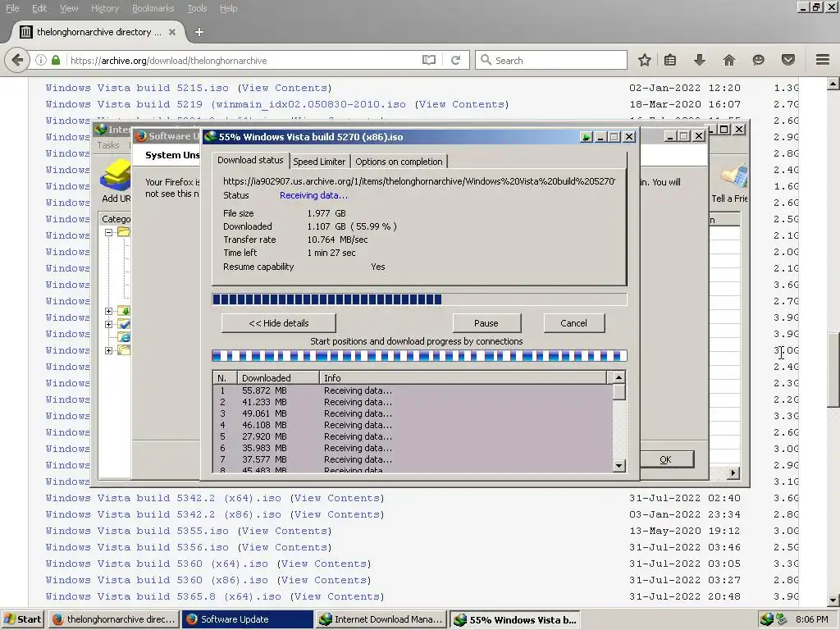840x630 pixels.
Task: Open Windows Vista build 5342.2 (x86).iso link
Action: [x=163, y=514]
